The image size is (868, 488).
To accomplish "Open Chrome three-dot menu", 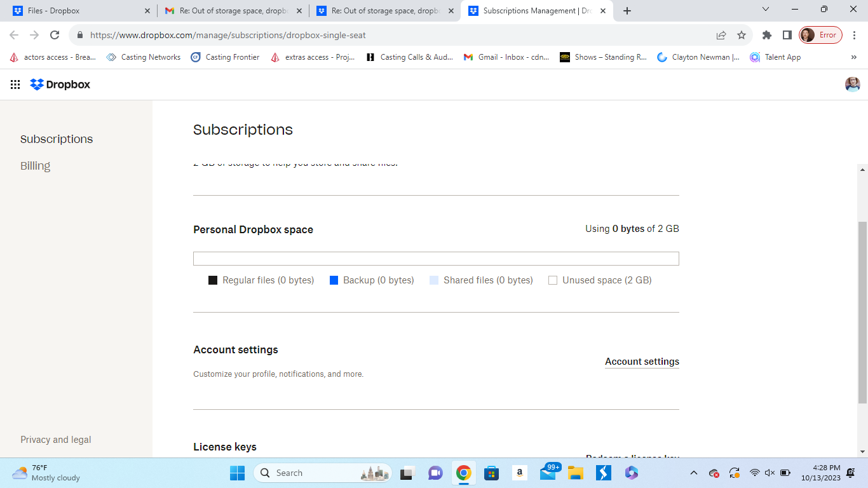I will click(x=855, y=36).
